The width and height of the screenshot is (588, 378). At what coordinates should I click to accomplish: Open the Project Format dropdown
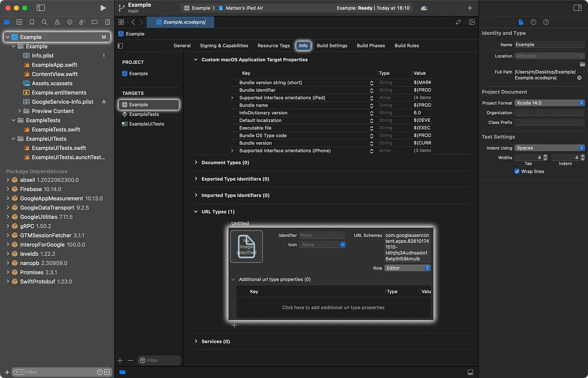549,103
